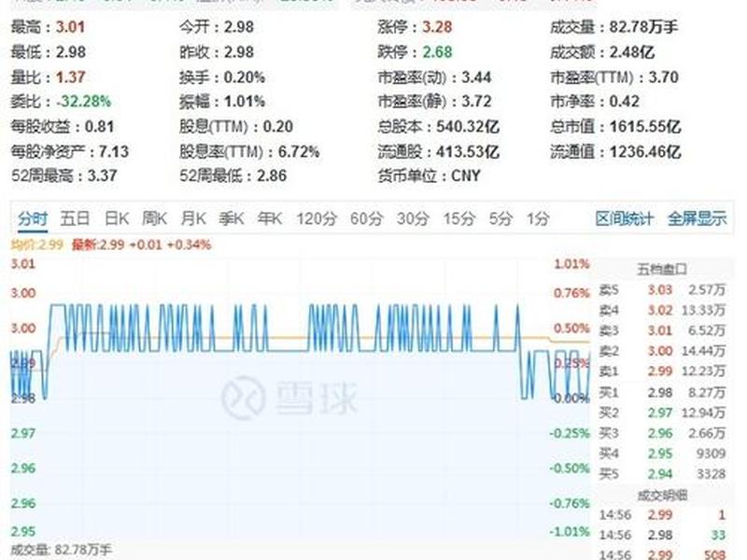Image resolution: width=747 pixels, height=560 pixels.
Task: Click the 成交量 label below chart
Action: [61, 551]
